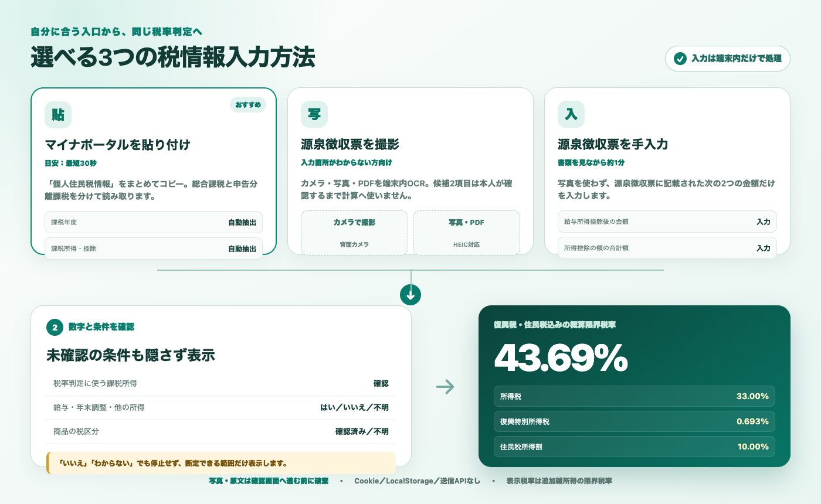The width and height of the screenshot is (821, 504).
Task: Click the 表示税率は追加雑所得の限界税率 footer text
Action: click(559, 481)
